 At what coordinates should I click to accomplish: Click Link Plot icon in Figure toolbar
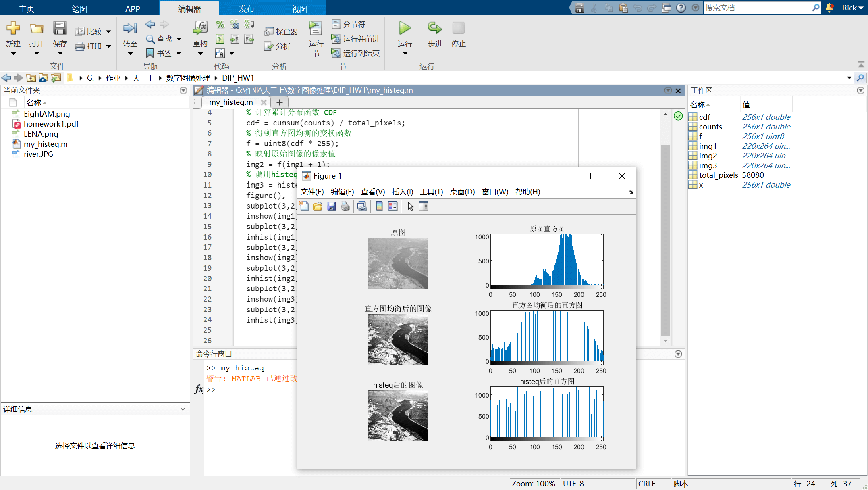[x=362, y=206]
